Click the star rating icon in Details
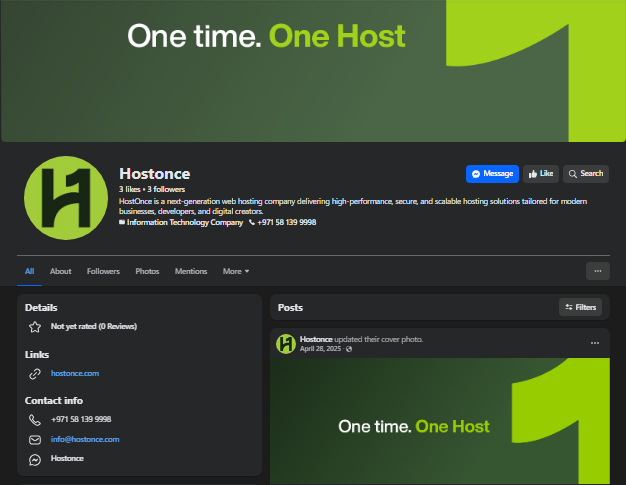Viewport: 626px width, 485px height. (35, 327)
